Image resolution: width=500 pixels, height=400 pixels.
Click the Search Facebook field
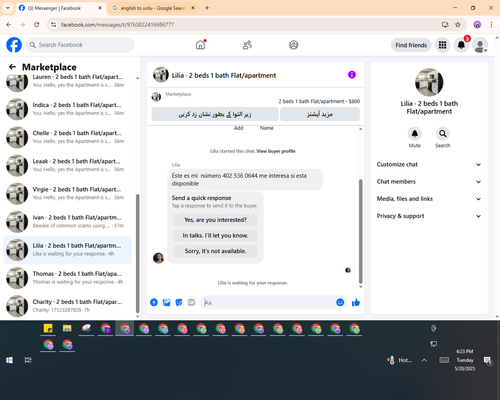point(80,45)
